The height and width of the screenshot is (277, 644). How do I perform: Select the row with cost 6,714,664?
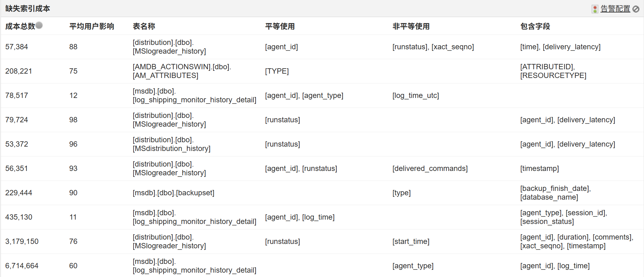22,266
